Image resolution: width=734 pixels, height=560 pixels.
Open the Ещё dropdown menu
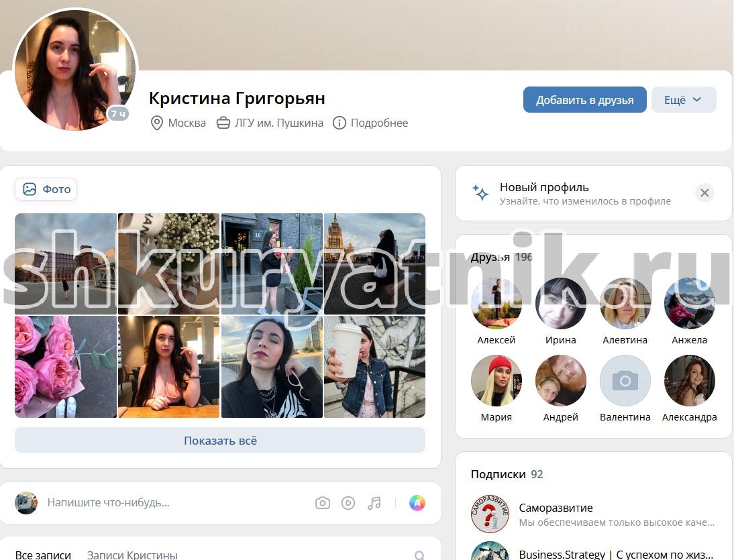point(684,100)
